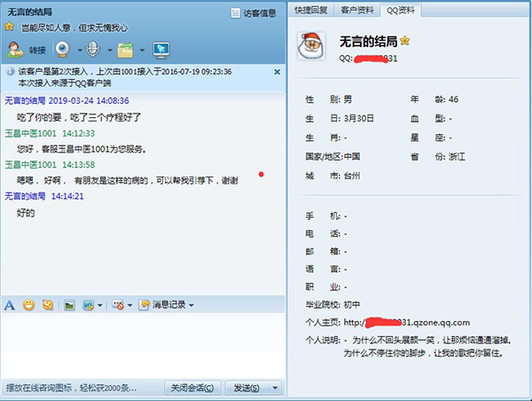This screenshot has height=401, width=532.
Task: Expand block options dropdown arrow
Action: click(x=129, y=305)
